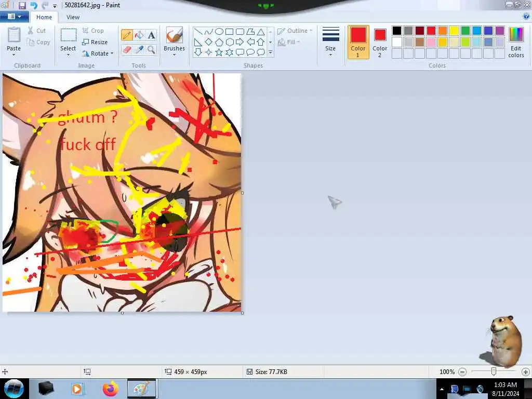Open the Paint Help icon
The height and width of the screenshot is (399, 532).
point(526,16)
